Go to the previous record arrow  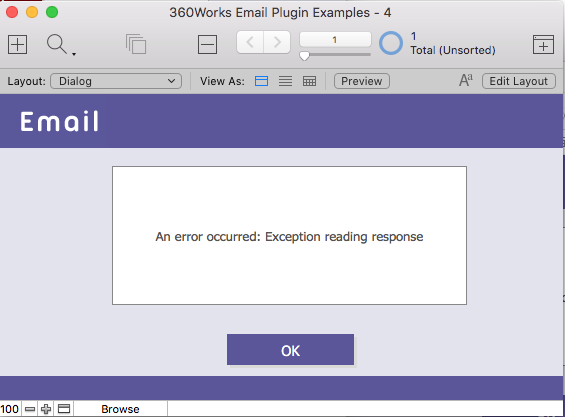click(x=250, y=43)
